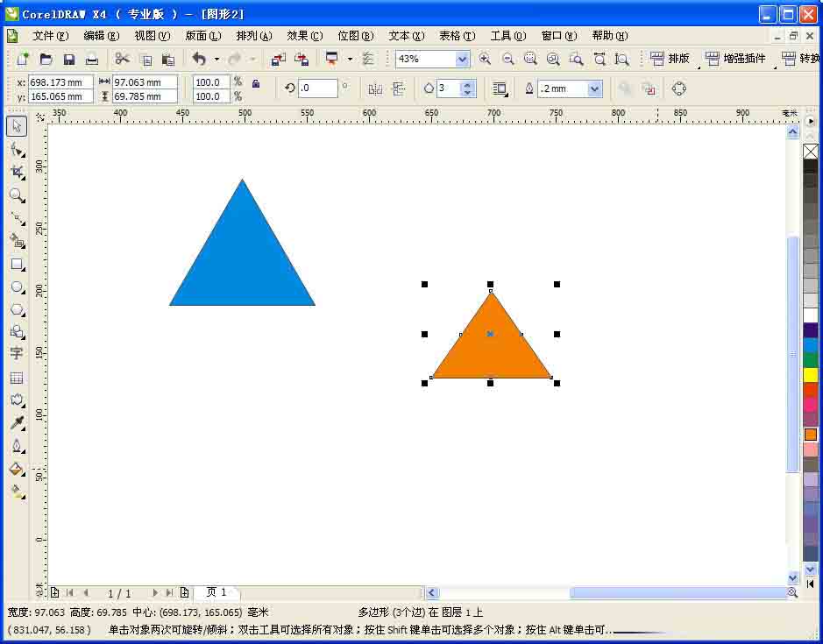Open the Fill tool
The image size is (823, 644).
click(16, 468)
